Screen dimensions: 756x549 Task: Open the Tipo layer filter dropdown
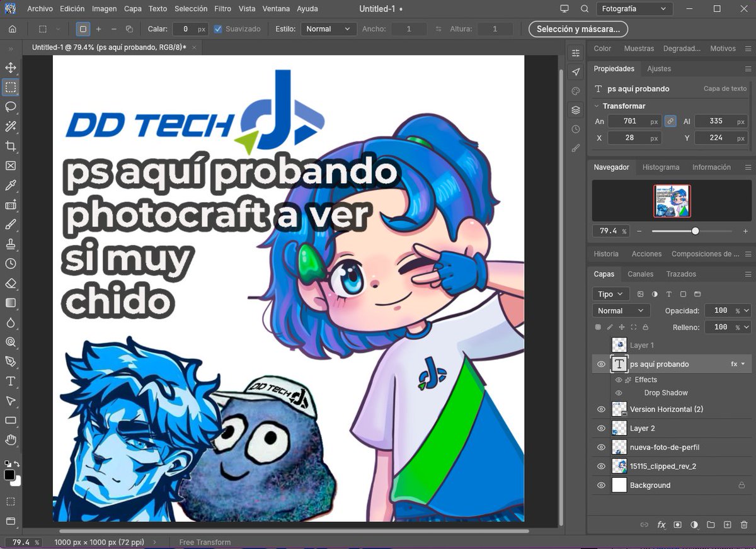click(x=610, y=294)
